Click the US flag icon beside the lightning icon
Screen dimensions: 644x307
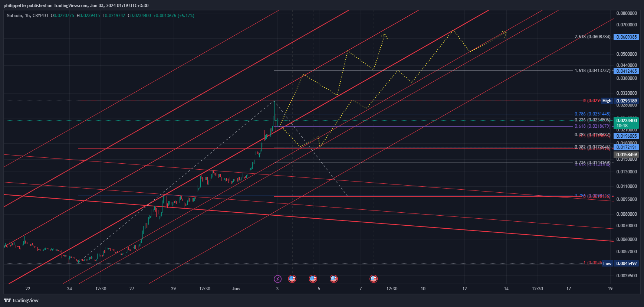(292, 279)
